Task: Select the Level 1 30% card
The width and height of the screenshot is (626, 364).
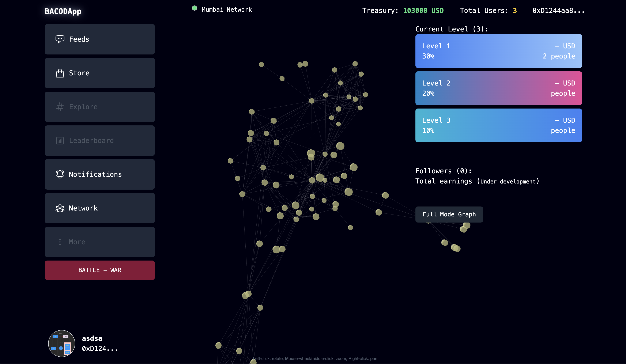Action: click(x=498, y=51)
